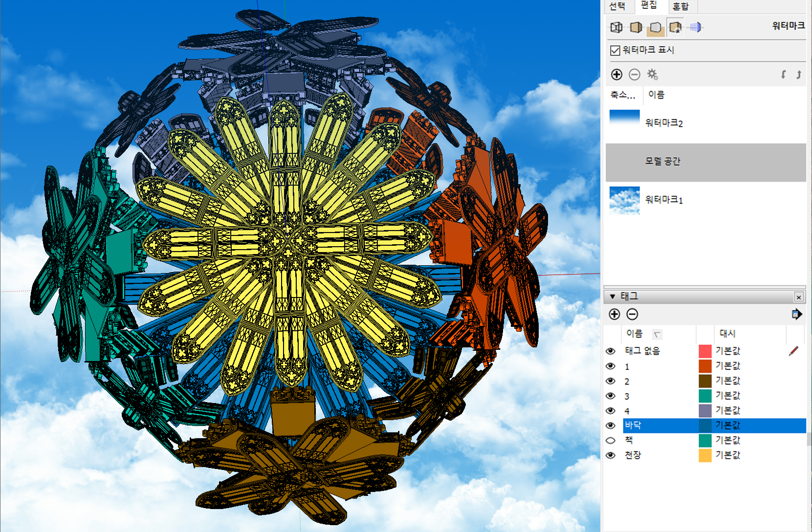
Task: Toggle the 이름 column sort arrow
Action: click(x=657, y=334)
